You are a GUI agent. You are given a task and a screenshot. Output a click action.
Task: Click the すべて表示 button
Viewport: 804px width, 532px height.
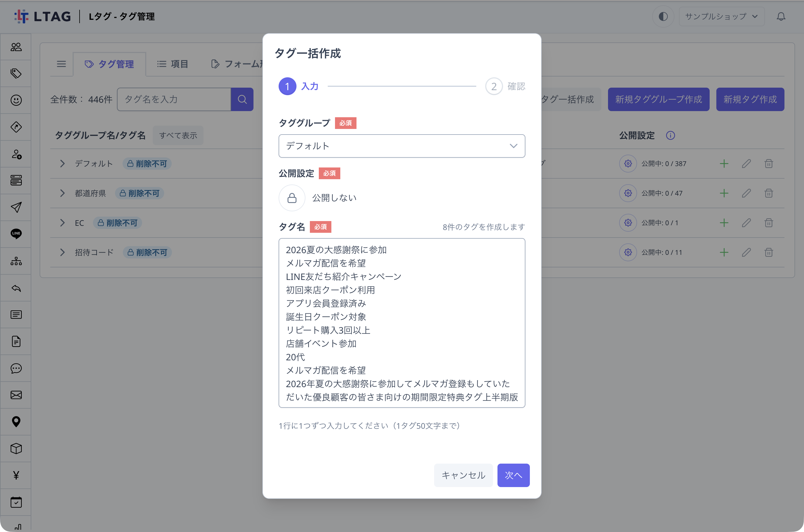coord(178,135)
